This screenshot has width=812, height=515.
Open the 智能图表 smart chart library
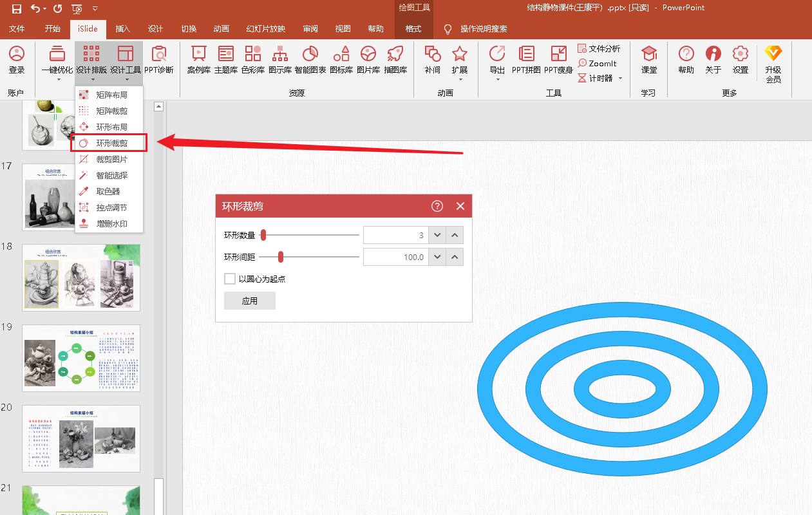coord(310,60)
